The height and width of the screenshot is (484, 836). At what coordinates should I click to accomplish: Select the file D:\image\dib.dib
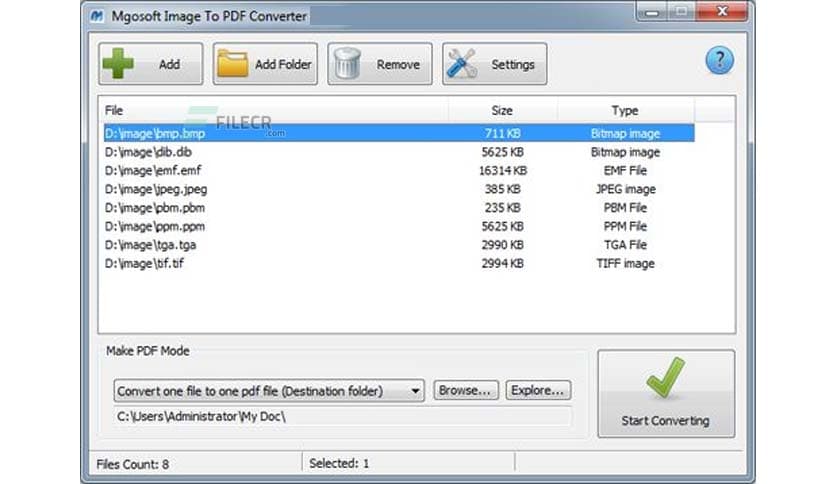(x=148, y=152)
